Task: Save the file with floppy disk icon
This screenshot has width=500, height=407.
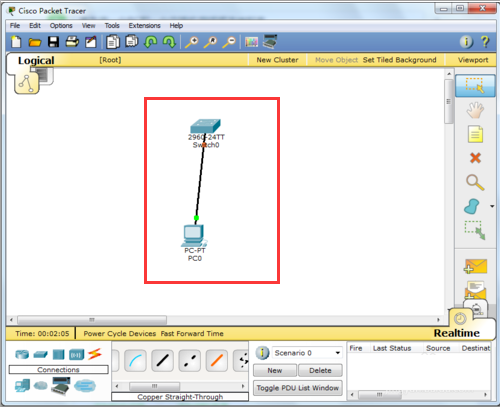Action: [53, 42]
